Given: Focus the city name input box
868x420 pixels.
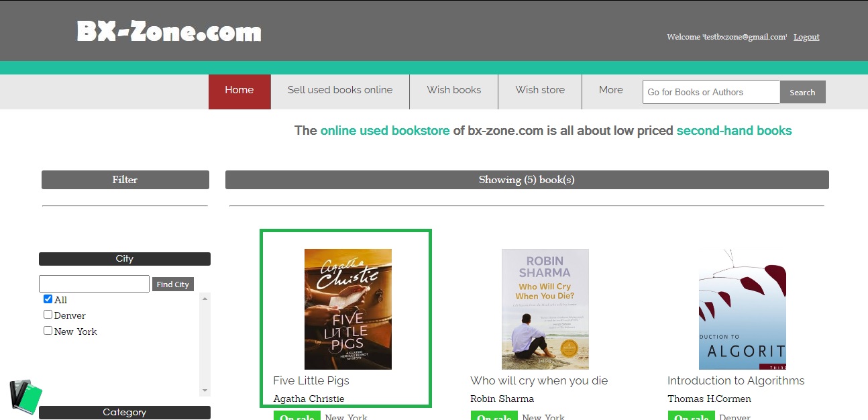Looking at the screenshot, I should pos(94,284).
